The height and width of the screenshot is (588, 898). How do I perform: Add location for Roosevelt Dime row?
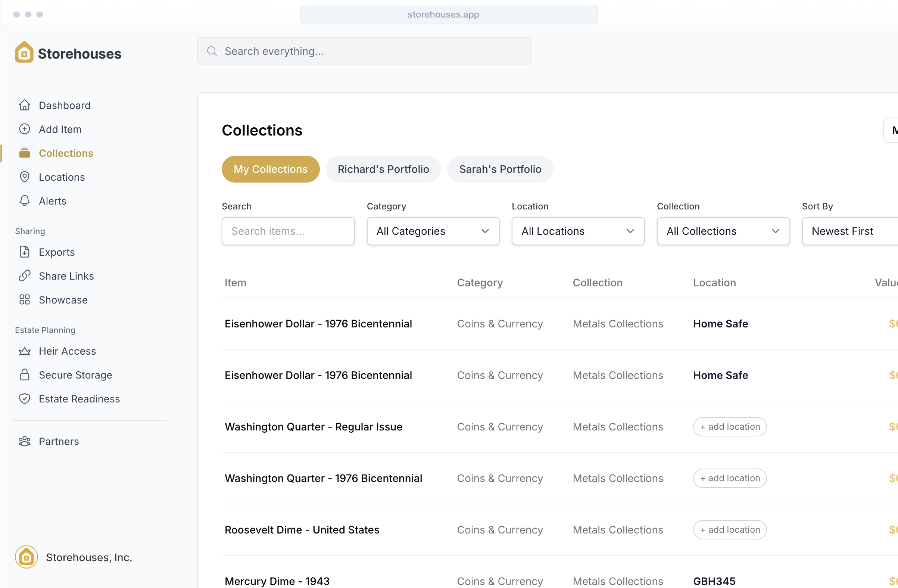click(729, 529)
